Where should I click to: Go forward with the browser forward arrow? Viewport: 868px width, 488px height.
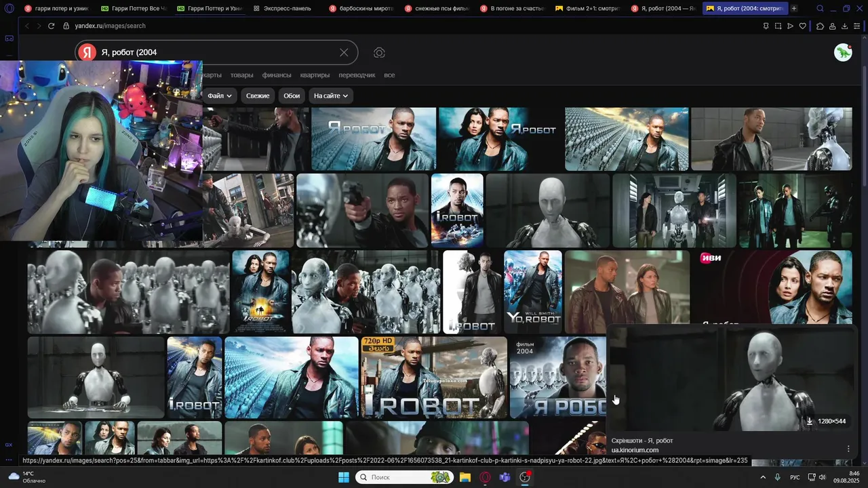point(38,26)
